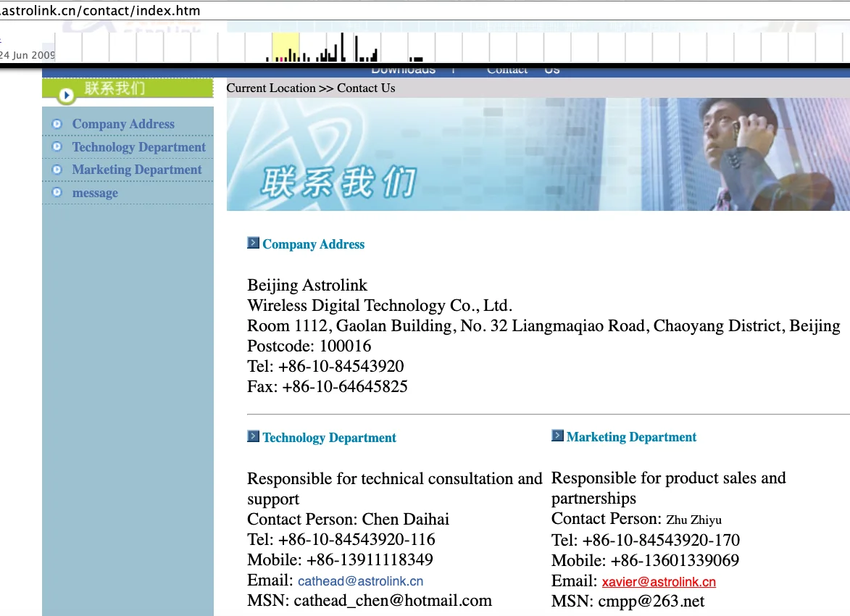Select Technology Department in the sidebar menu
The height and width of the screenshot is (616, 850).
pyautogui.click(x=139, y=147)
